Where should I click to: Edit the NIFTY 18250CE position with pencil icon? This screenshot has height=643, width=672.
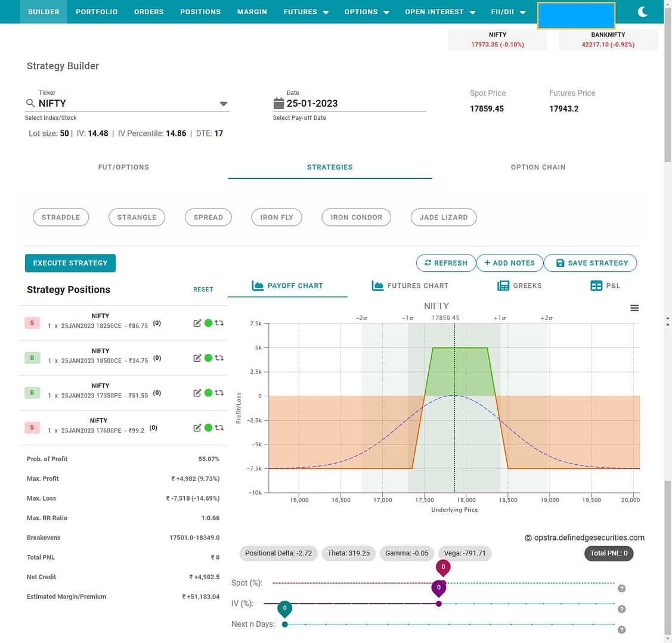[197, 323]
